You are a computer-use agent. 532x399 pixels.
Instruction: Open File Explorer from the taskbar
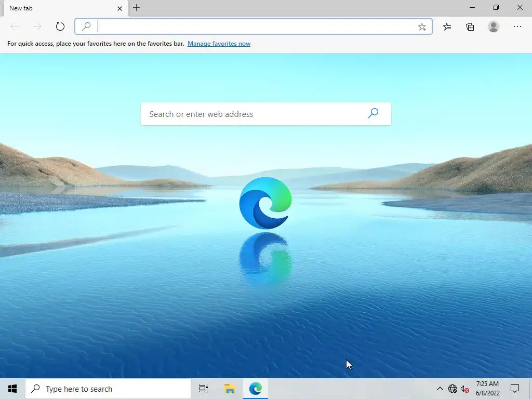(230, 389)
